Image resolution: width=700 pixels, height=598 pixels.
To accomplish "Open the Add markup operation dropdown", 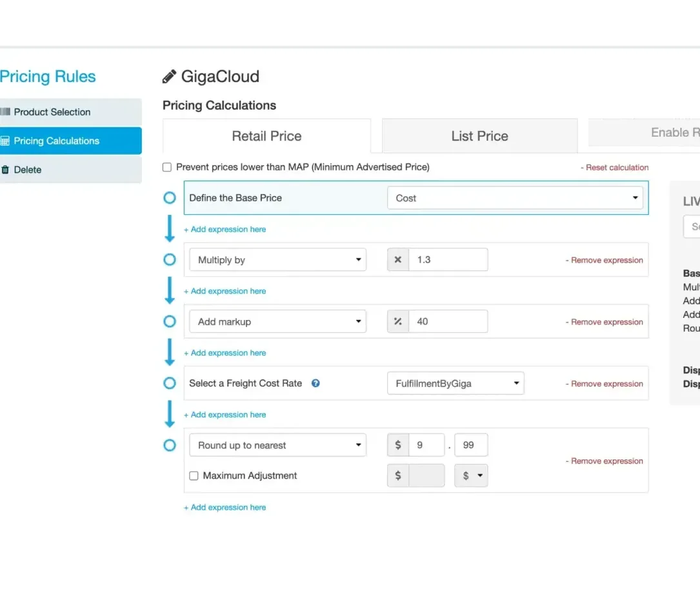I will click(x=277, y=321).
